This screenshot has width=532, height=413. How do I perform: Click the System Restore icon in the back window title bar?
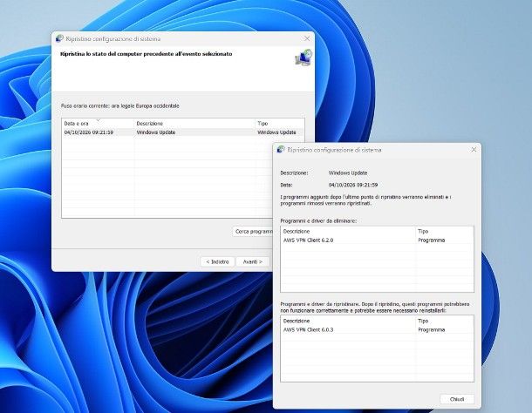point(59,38)
